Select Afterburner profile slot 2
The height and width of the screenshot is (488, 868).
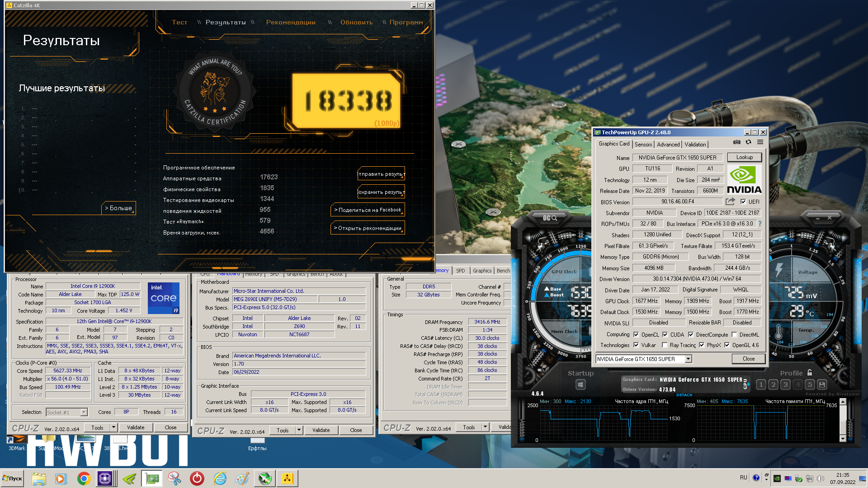[773, 385]
